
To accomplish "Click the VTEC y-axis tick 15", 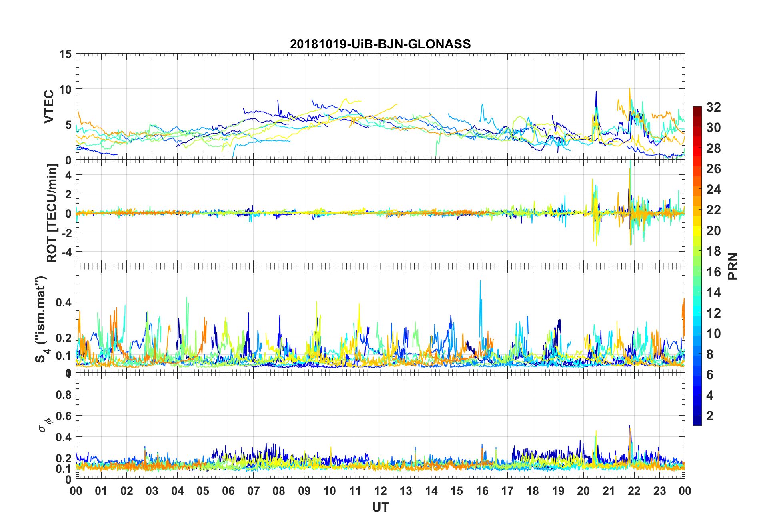I will click(x=65, y=54).
